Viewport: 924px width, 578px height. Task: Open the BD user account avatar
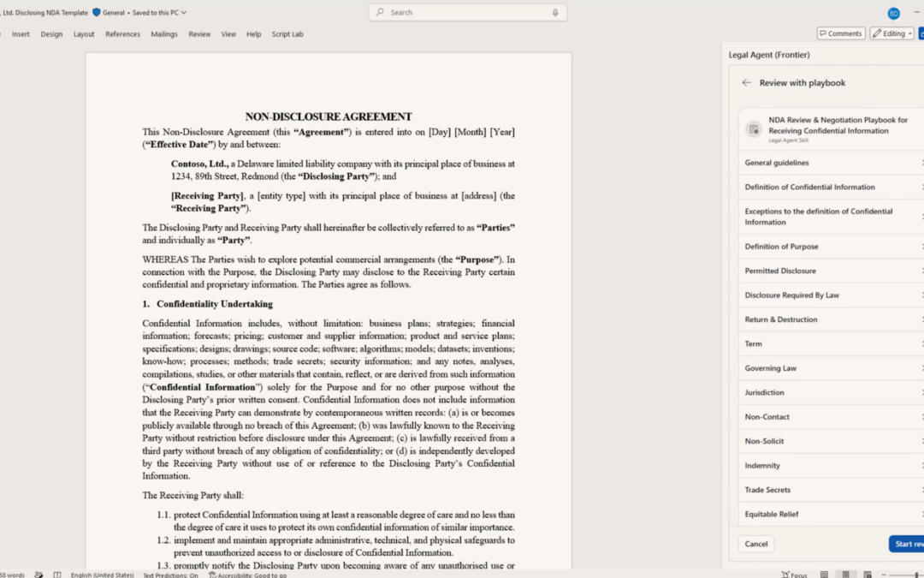coord(893,14)
